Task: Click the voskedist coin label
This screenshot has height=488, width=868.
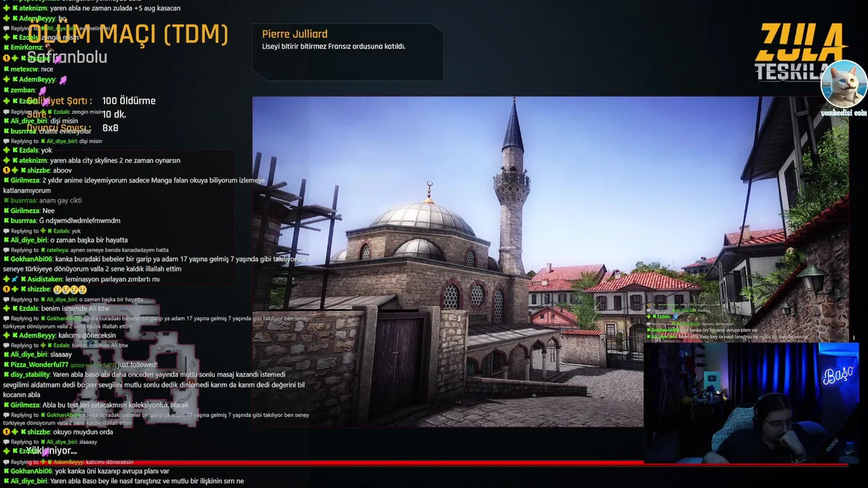Action: coord(844,113)
